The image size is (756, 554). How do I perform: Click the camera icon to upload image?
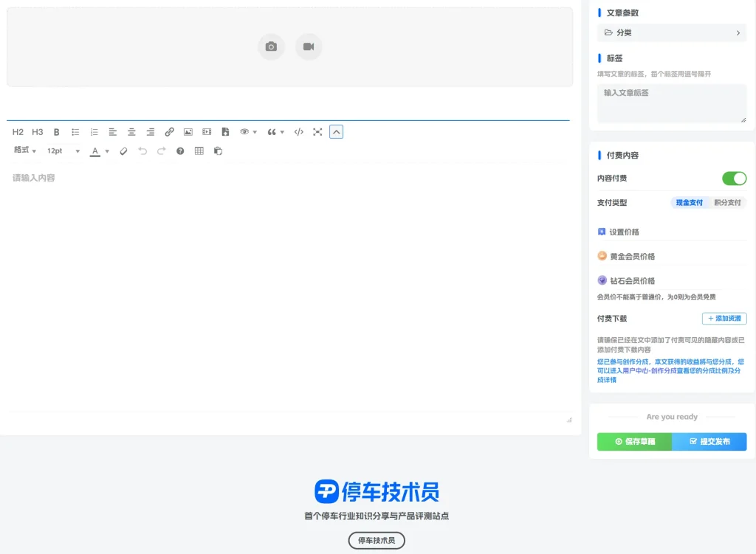(x=271, y=46)
